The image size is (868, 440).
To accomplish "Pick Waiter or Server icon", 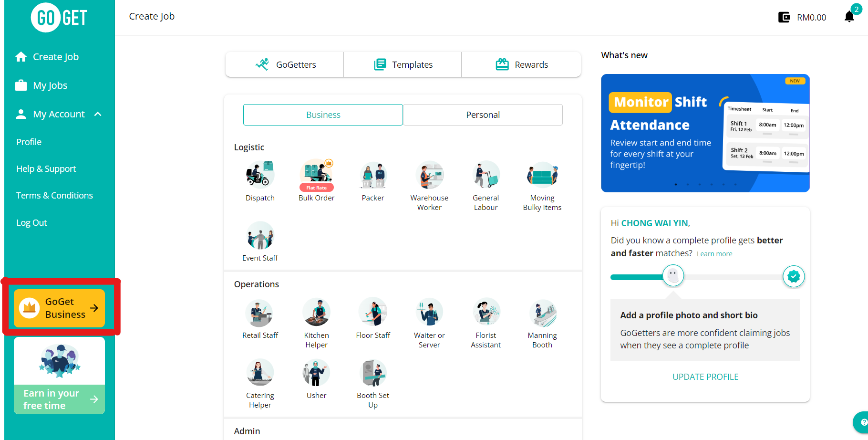I will [x=429, y=313].
